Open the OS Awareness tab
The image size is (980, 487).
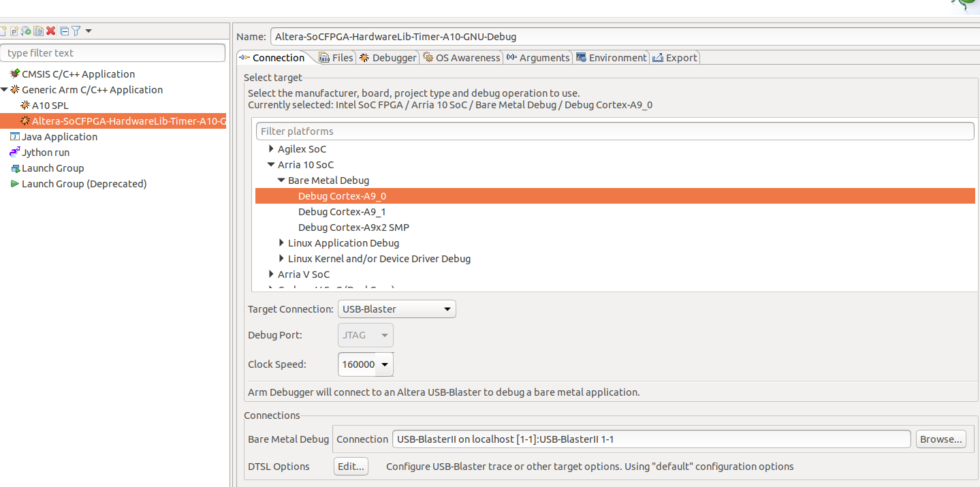[x=462, y=57]
